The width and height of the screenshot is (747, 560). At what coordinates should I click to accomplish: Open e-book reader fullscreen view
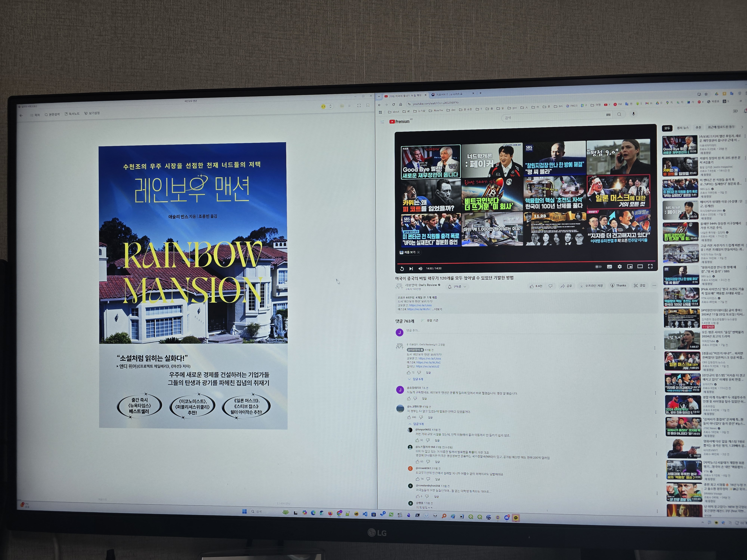[359, 106]
